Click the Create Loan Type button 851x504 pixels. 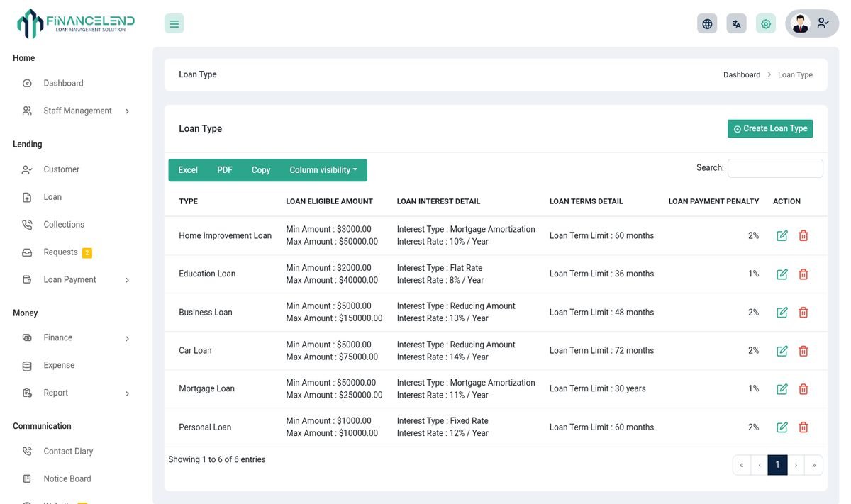pyautogui.click(x=770, y=128)
